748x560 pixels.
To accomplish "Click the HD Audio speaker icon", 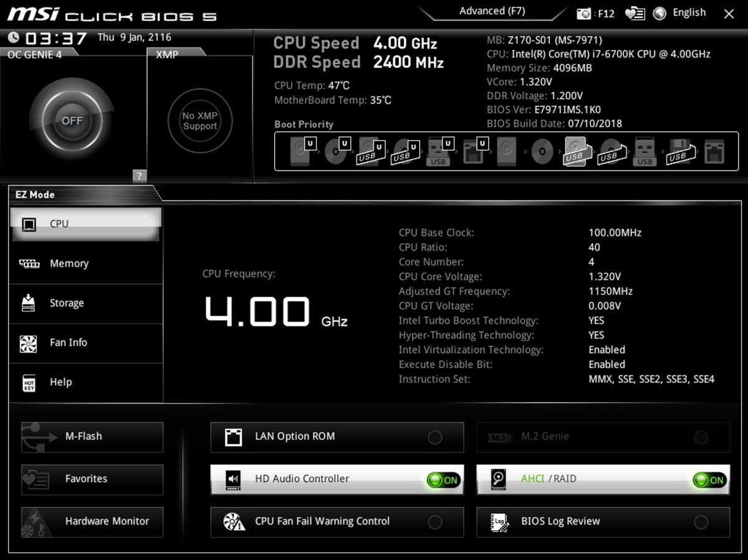I will pos(233,479).
